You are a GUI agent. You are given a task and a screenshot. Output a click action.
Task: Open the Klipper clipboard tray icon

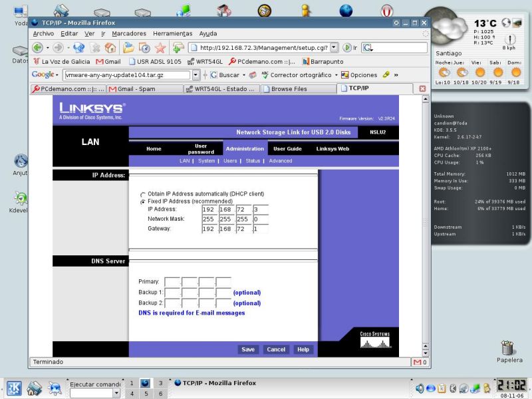pyautogui.click(x=442, y=388)
